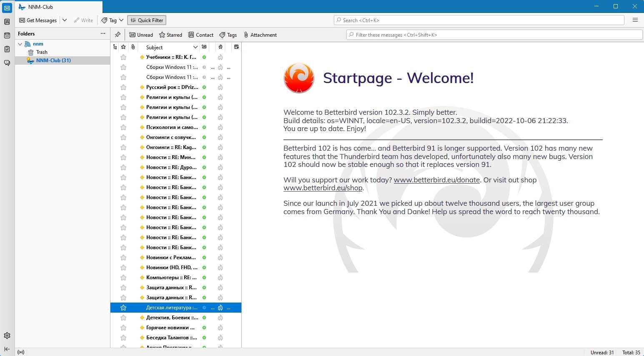
Task: Sort by starred column header
Action: [x=123, y=47]
